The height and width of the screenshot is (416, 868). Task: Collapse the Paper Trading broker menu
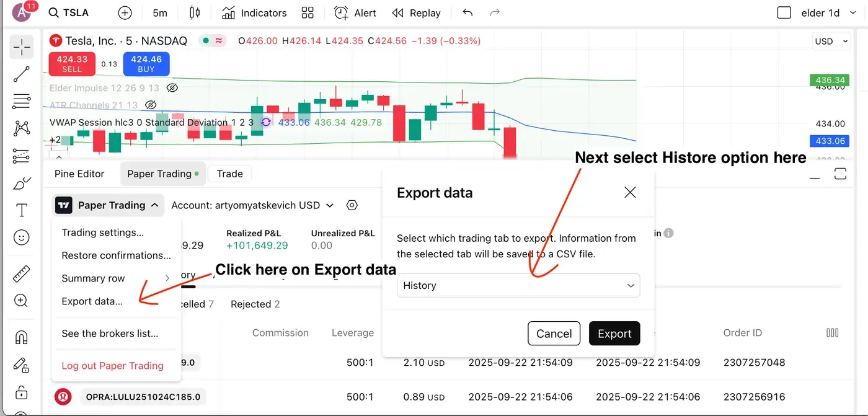click(109, 205)
